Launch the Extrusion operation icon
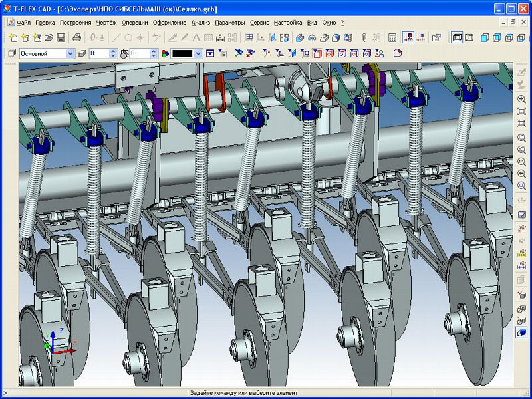 coord(299,37)
